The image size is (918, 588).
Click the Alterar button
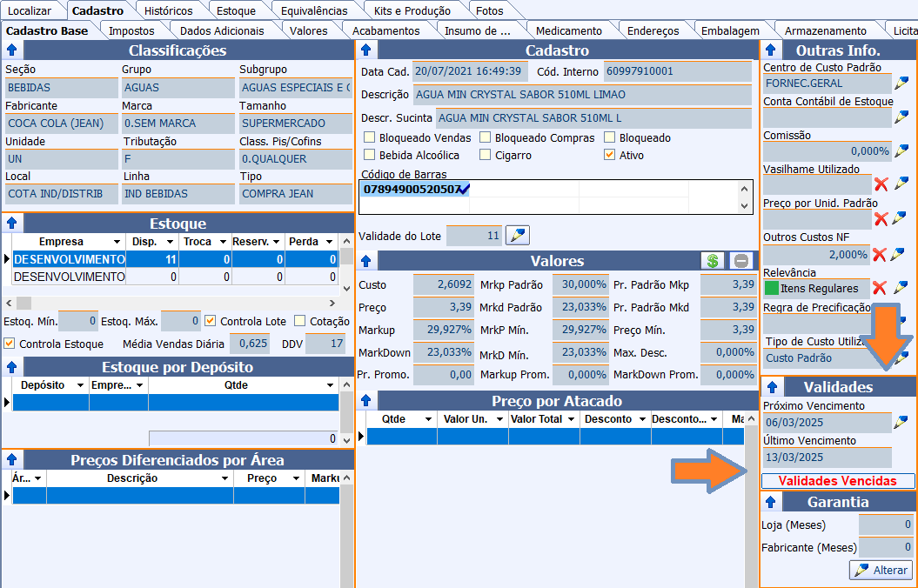(881, 571)
